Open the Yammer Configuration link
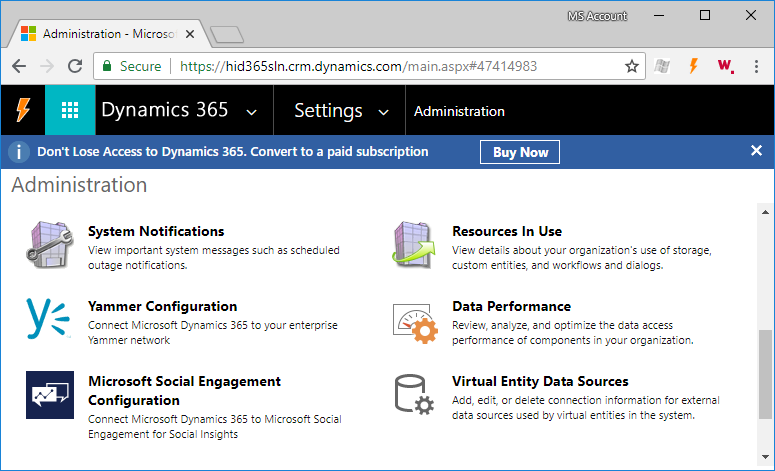The height and width of the screenshot is (471, 775). pos(163,306)
